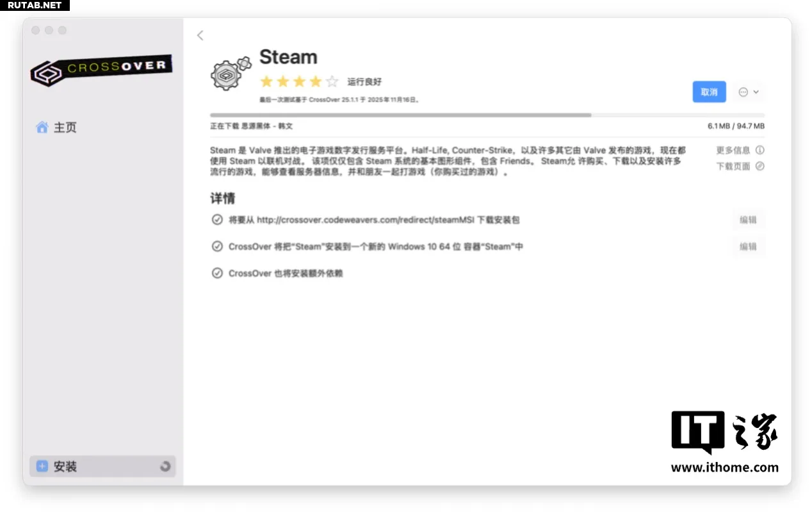Click the CrossOver logo in sidebar
The width and height of the screenshot is (812, 512).
[x=101, y=69]
